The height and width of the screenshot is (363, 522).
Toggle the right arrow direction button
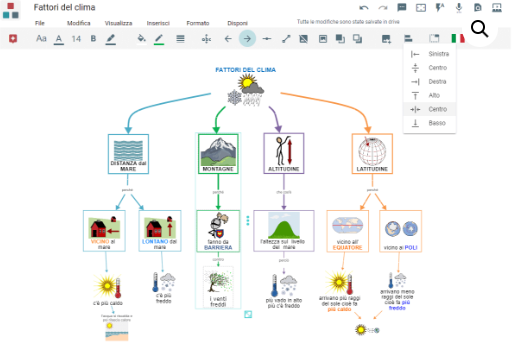[247, 39]
